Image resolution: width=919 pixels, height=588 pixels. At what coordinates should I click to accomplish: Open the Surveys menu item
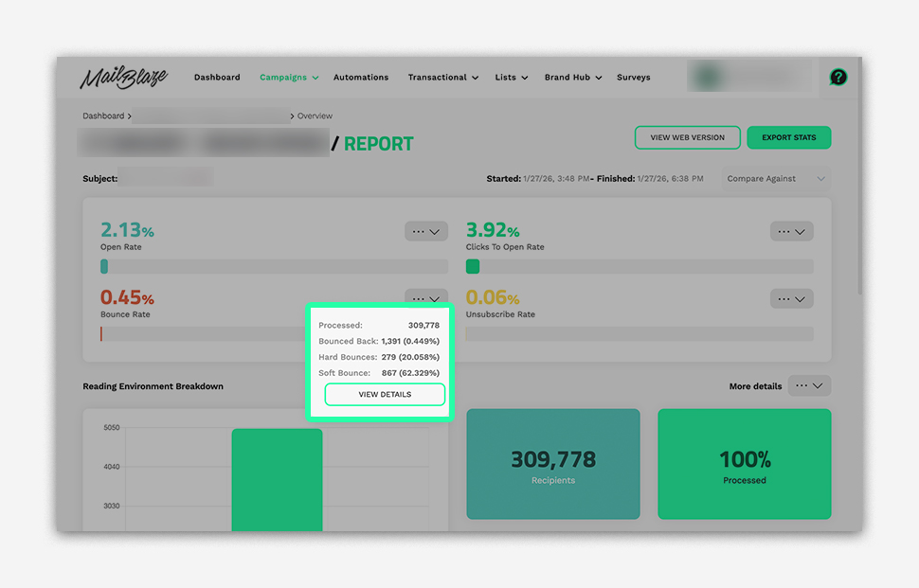click(633, 78)
